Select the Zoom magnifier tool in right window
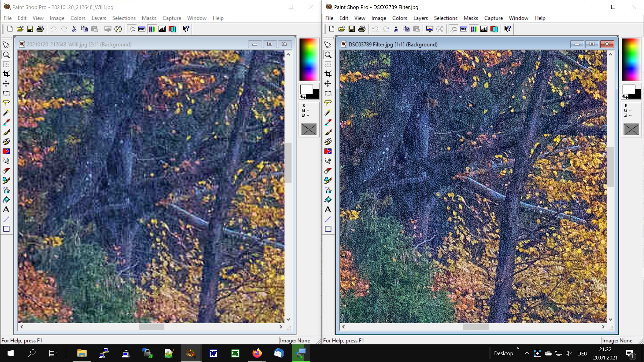 coord(328,55)
